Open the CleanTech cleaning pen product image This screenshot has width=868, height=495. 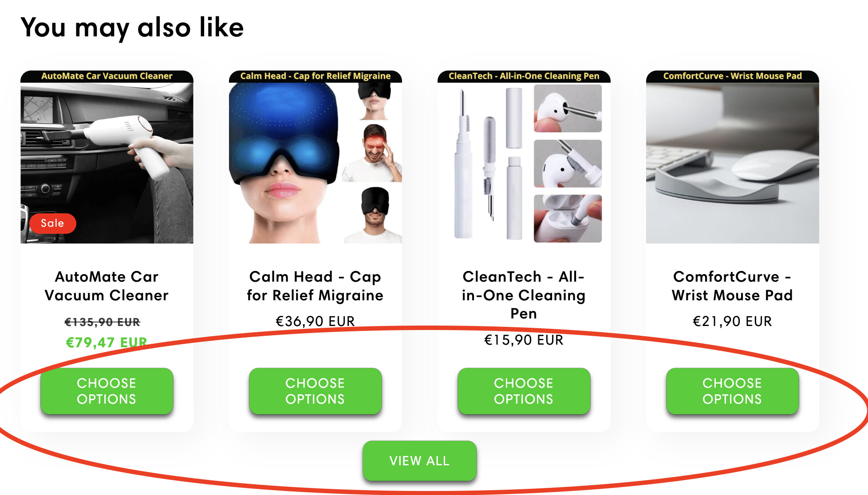pos(524,157)
